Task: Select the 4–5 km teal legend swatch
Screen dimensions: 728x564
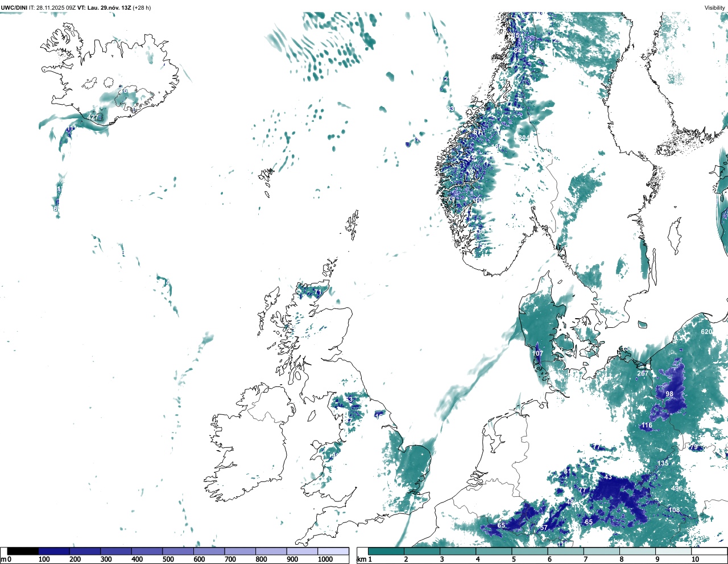Action: (x=494, y=551)
